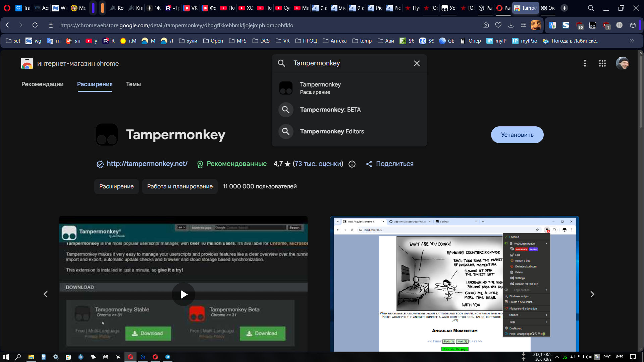
Task: Open a new tab with plus button
Action: pos(565,8)
